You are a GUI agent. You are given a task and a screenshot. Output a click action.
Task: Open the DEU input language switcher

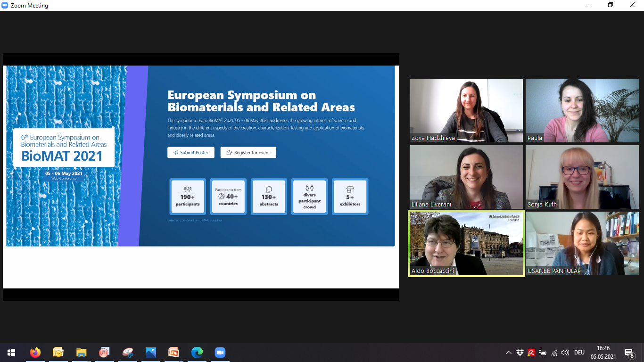coord(579,353)
